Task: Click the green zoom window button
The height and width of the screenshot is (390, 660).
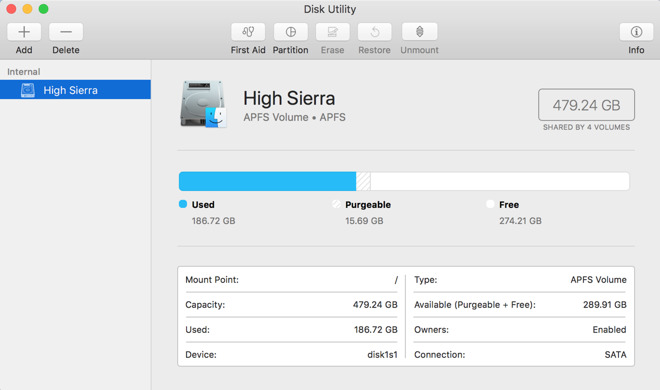Action: pos(43,9)
